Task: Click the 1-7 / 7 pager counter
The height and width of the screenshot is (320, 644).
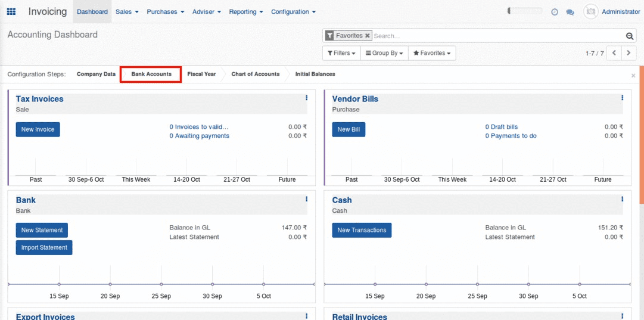Action: pyautogui.click(x=595, y=54)
